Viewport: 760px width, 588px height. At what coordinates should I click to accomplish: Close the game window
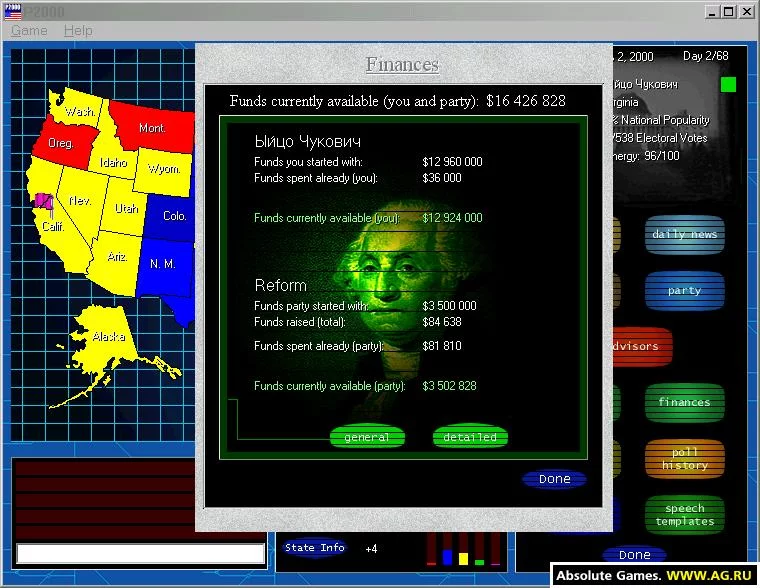[746, 12]
